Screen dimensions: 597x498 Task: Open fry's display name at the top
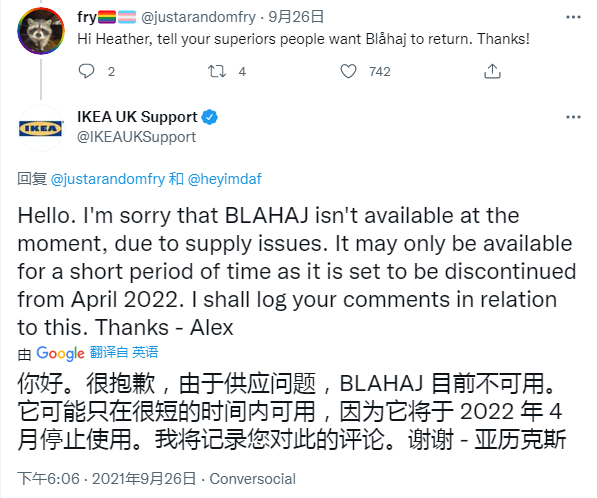click(x=106, y=17)
